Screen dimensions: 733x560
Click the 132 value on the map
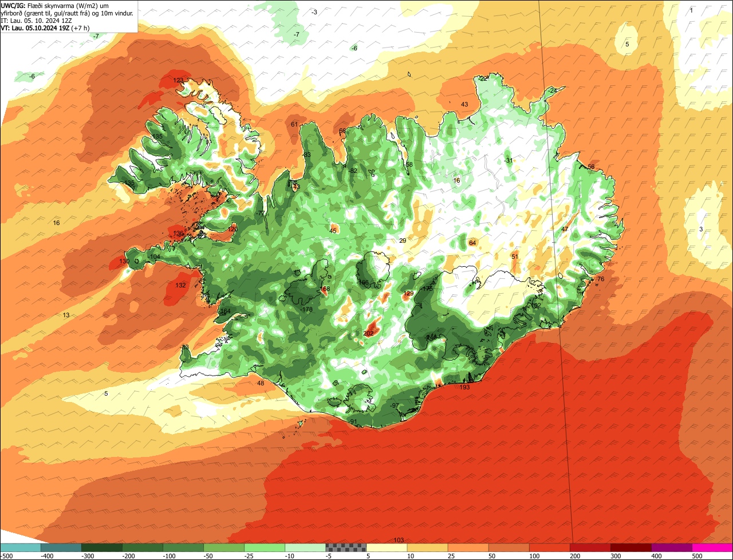click(x=180, y=285)
